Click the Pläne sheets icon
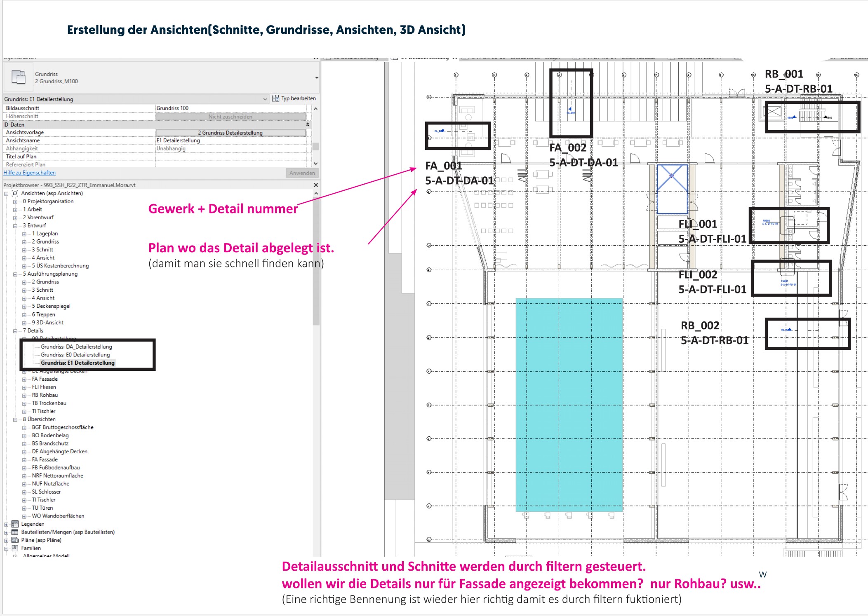Image resolution: width=868 pixels, height=616 pixels. [x=15, y=540]
